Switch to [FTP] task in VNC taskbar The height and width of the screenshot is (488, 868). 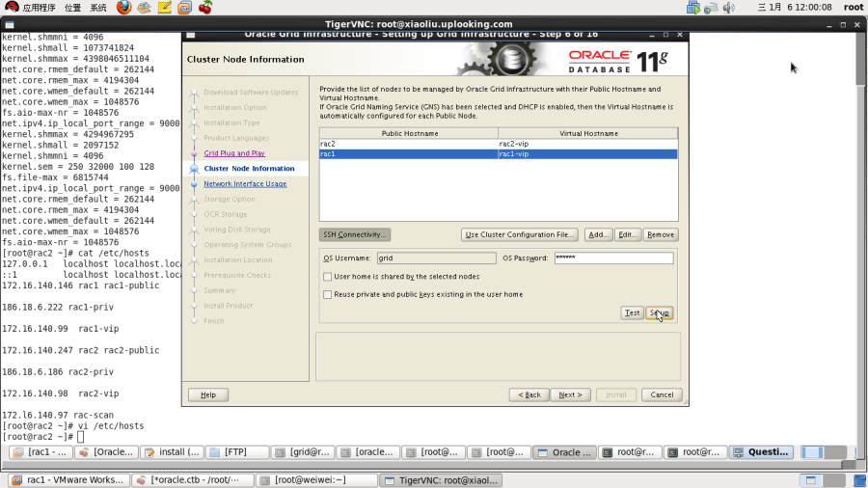point(237,452)
